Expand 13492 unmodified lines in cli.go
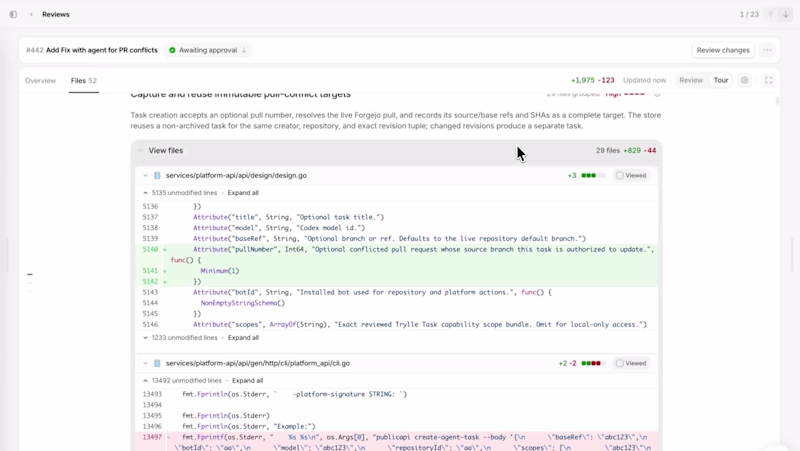 point(145,381)
